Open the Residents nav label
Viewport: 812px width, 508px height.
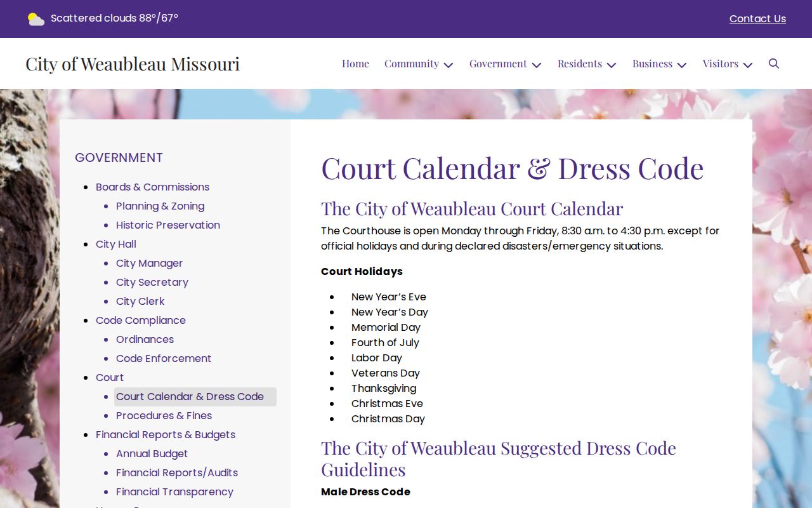pyautogui.click(x=580, y=63)
